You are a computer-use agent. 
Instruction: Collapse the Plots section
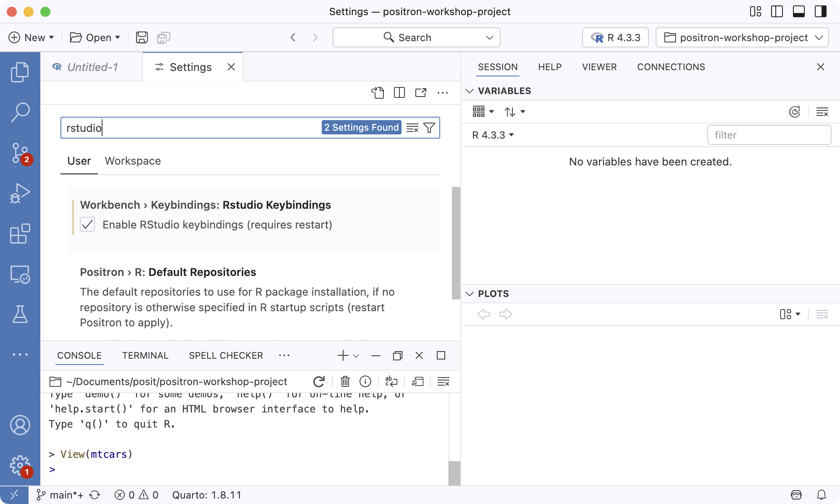tap(470, 294)
